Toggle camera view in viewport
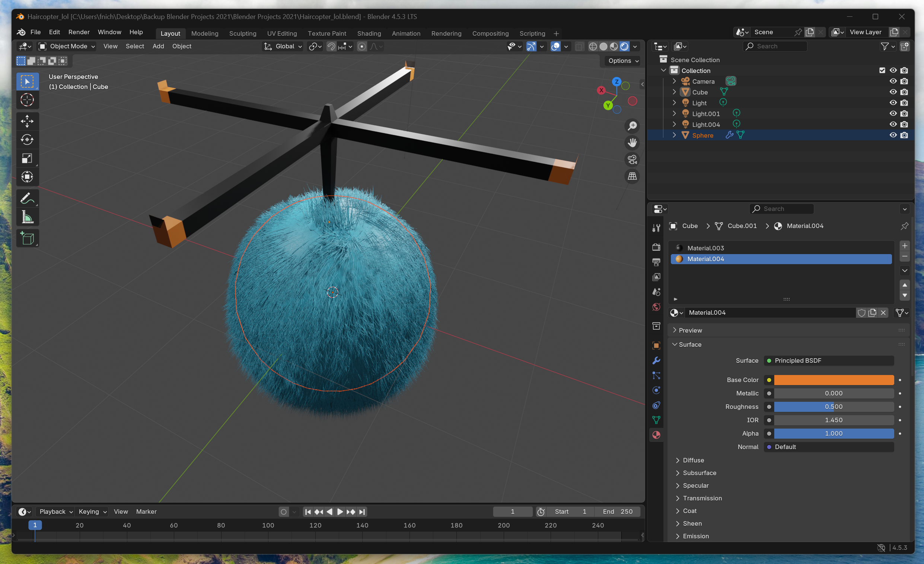The image size is (924, 564). click(632, 160)
